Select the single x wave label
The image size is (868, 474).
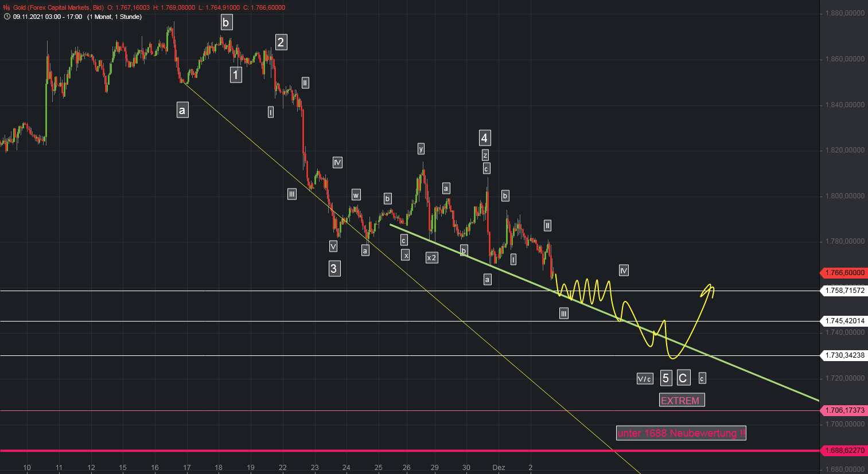click(x=406, y=255)
